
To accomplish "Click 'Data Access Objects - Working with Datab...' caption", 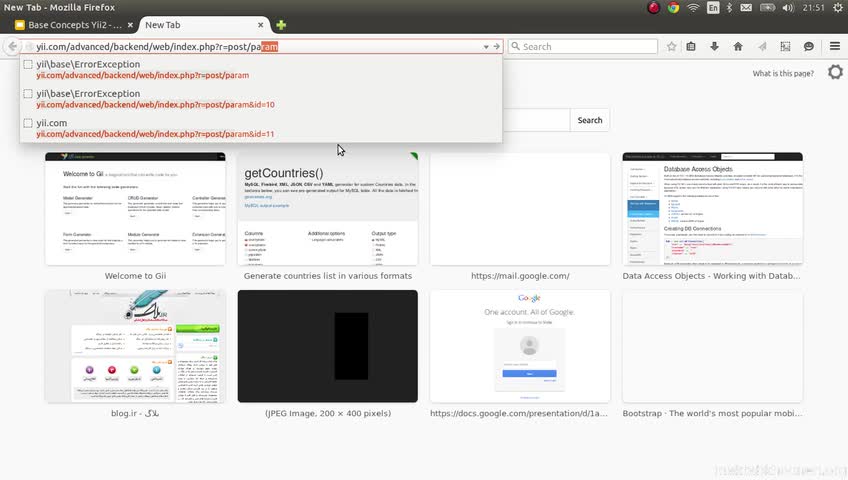I will (711, 276).
